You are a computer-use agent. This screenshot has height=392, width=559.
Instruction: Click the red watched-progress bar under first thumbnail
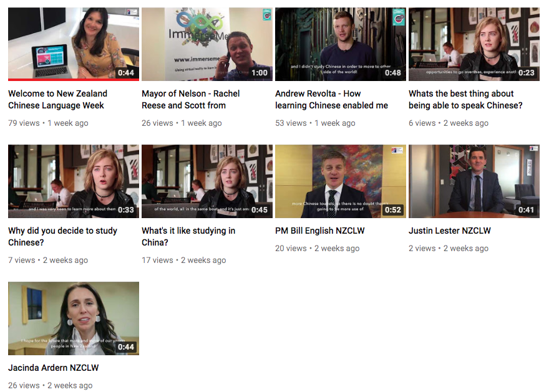74,80
